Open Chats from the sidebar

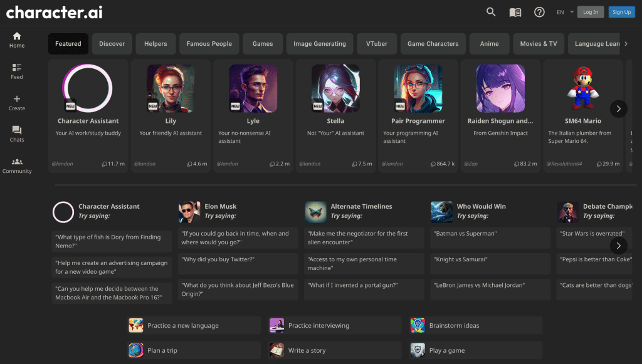[16, 133]
